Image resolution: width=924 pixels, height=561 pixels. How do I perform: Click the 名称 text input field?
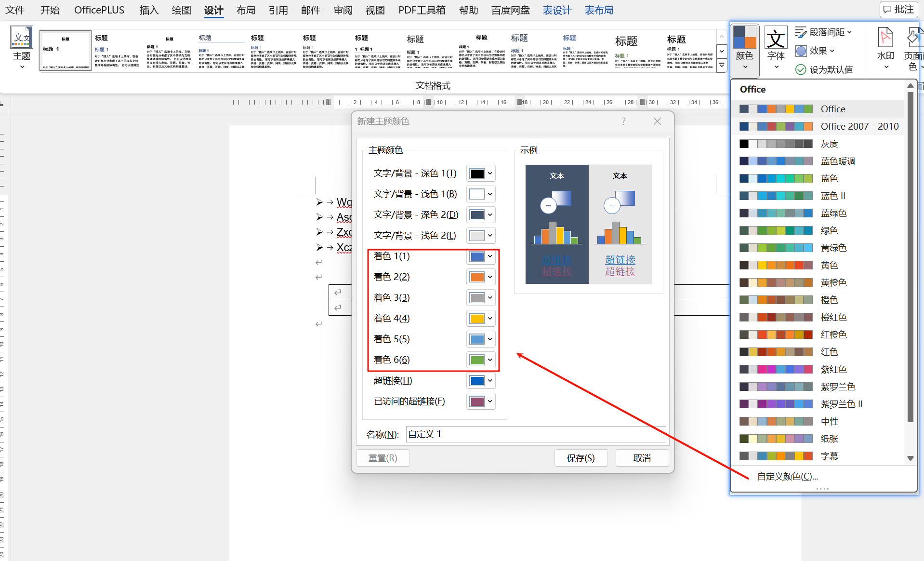coord(535,434)
